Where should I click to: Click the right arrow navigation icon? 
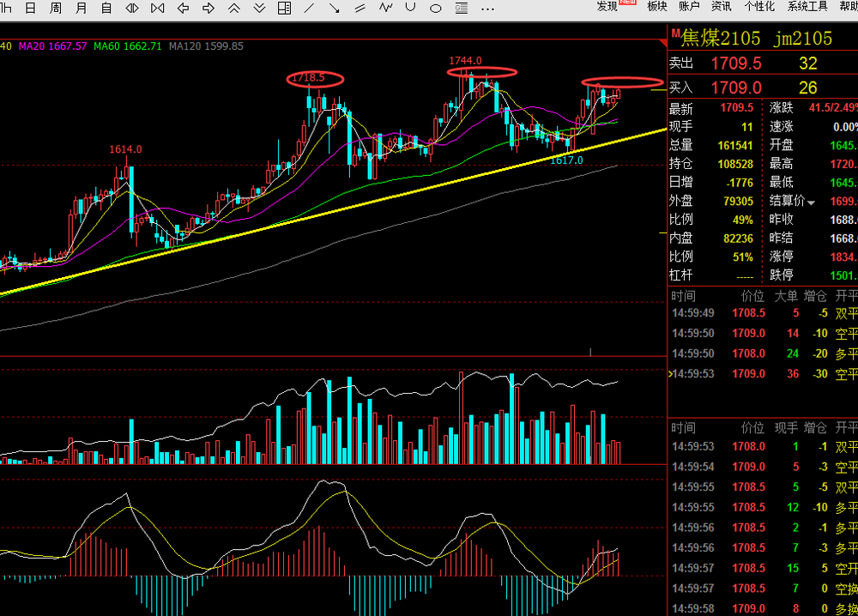[208, 9]
